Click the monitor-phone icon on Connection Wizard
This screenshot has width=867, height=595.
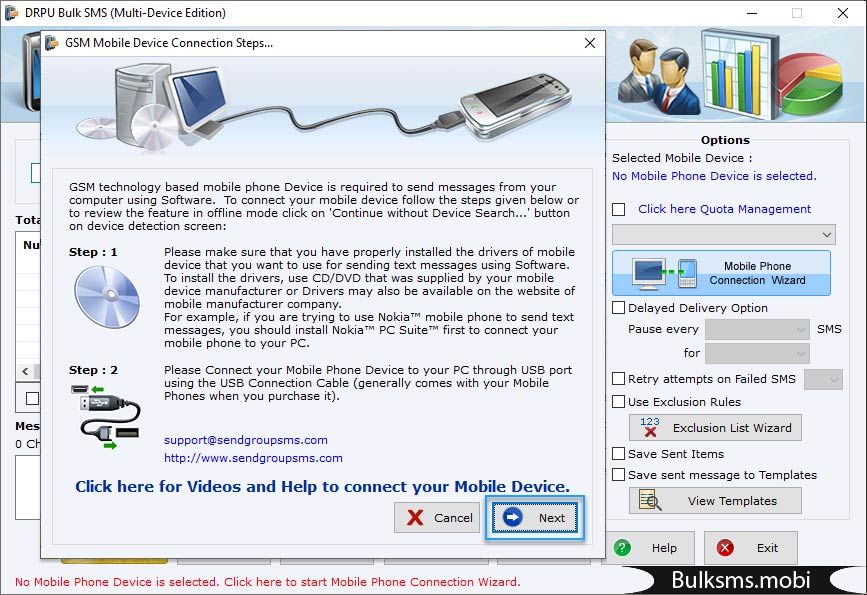click(665, 273)
